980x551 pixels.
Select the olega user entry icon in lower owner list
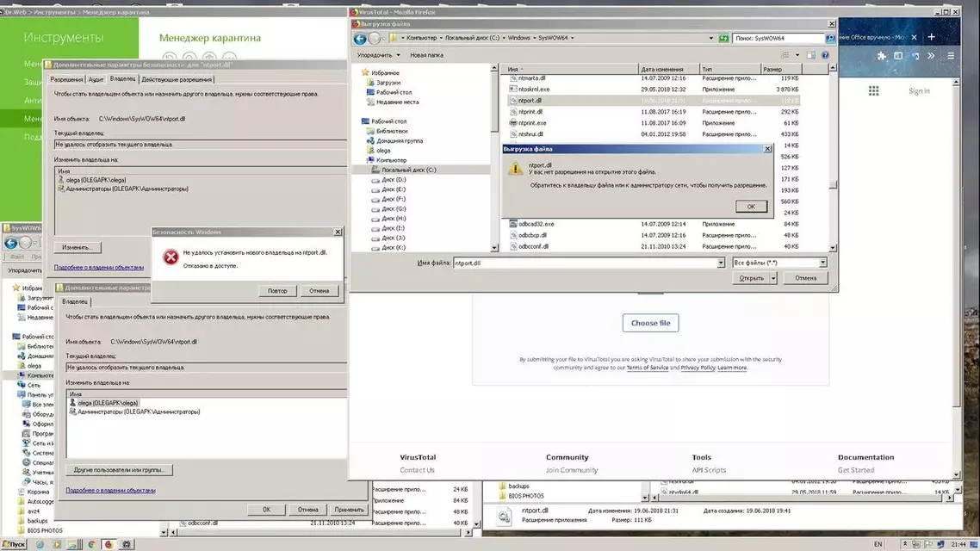(72, 403)
